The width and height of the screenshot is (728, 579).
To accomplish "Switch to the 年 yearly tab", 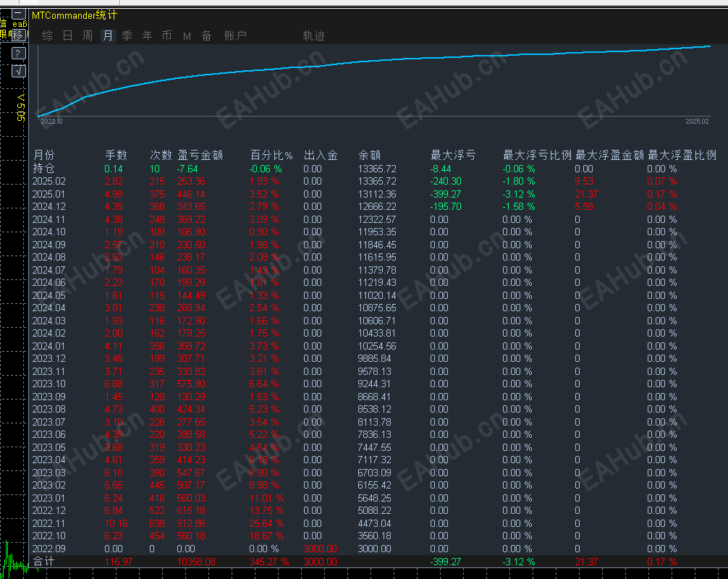I will pos(147,35).
